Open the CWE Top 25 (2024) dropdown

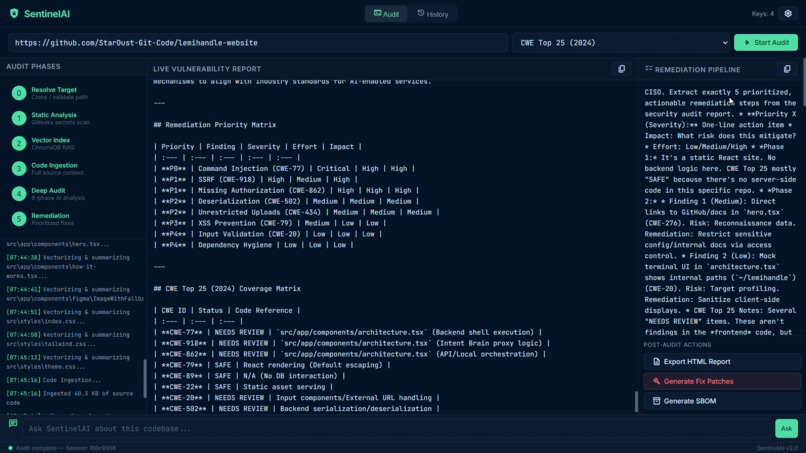point(621,43)
